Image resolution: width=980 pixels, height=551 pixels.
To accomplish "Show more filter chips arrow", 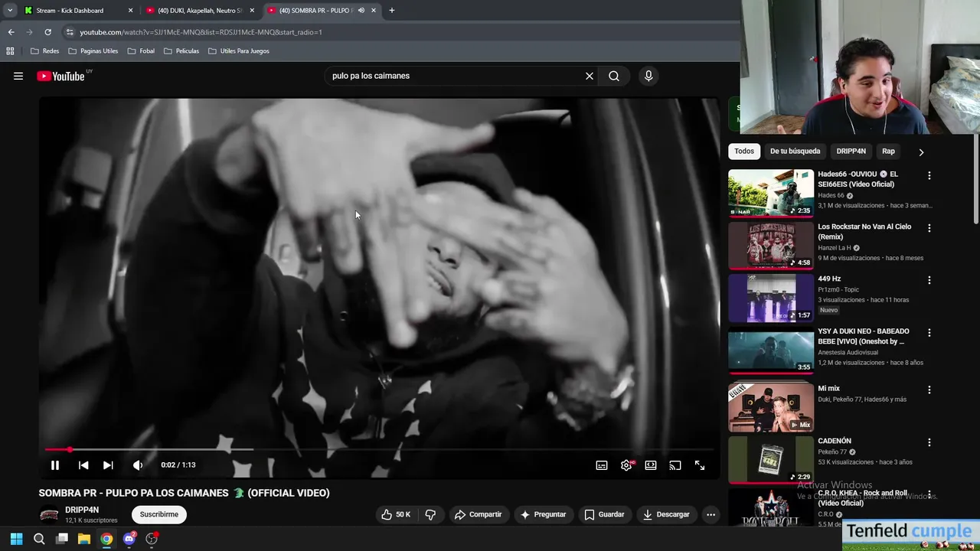I will [921, 152].
